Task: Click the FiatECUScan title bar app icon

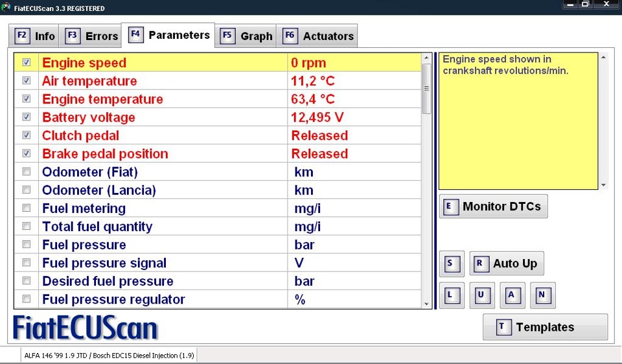Action: click(6, 6)
